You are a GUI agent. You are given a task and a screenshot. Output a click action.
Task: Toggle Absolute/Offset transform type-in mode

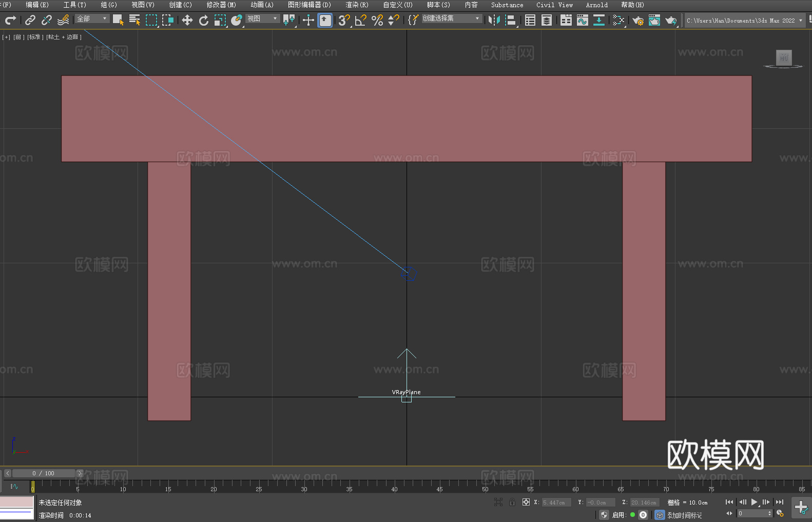[x=526, y=502]
